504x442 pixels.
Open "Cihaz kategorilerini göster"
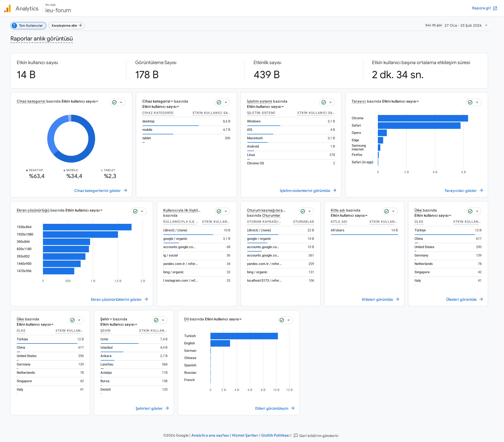[97, 190]
